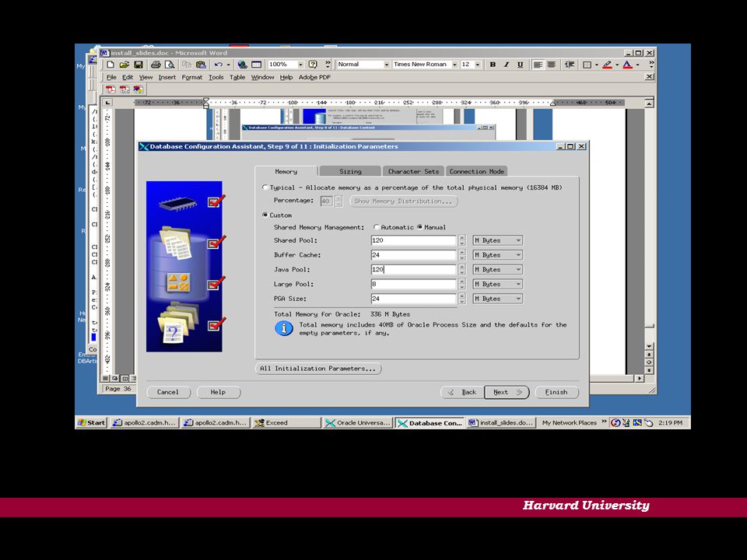
Task: Open the Shared Pool M Bytes unit dropdown
Action: pyautogui.click(x=498, y=240)
